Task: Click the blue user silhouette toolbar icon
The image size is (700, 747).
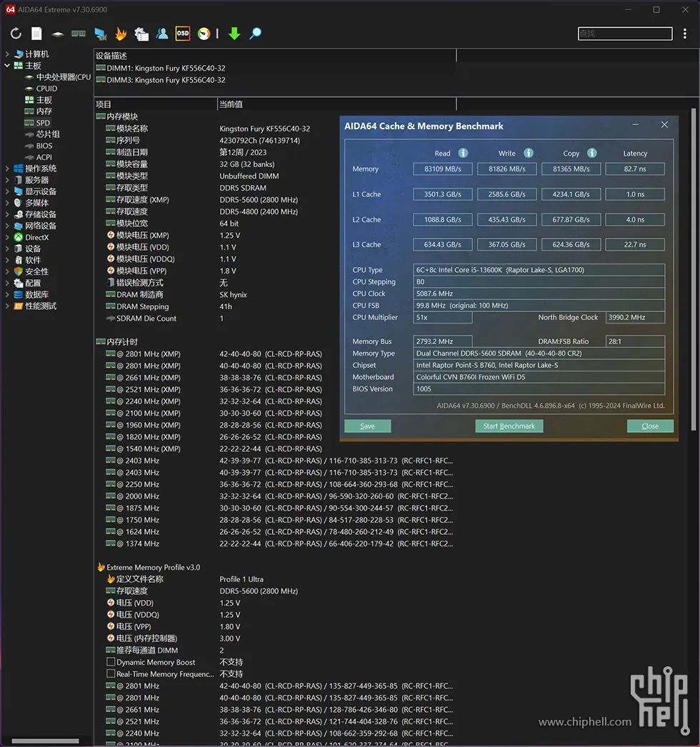Action: tap(162, 34)
